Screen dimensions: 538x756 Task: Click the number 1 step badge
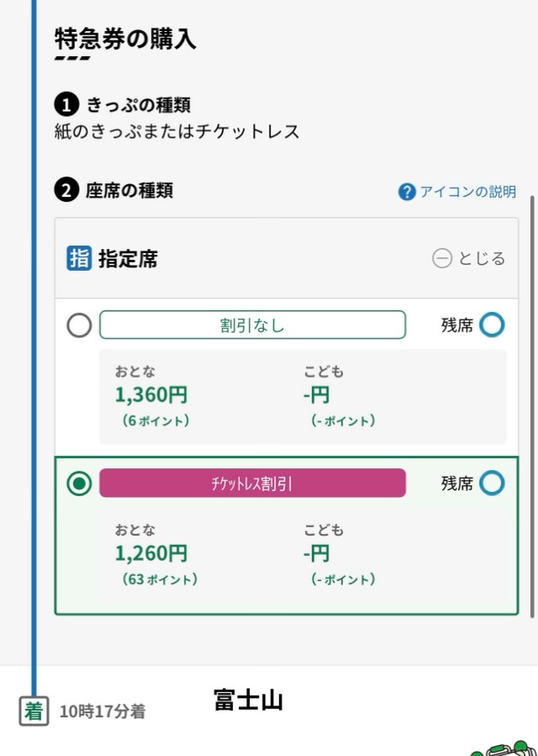(66, 105)
